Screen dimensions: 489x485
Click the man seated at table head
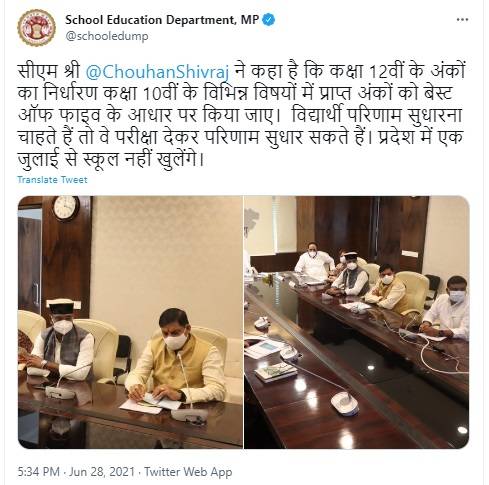pyautogui.click(x=313, y=262)
